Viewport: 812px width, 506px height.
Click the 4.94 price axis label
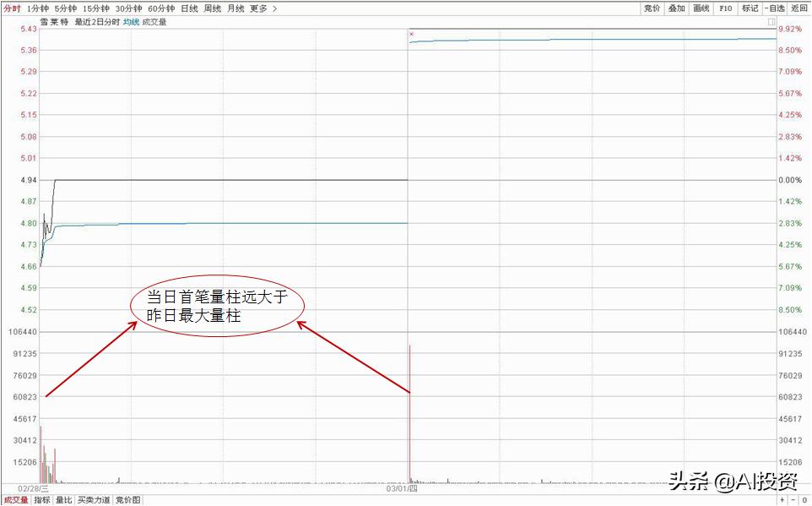tap(29, 180)
